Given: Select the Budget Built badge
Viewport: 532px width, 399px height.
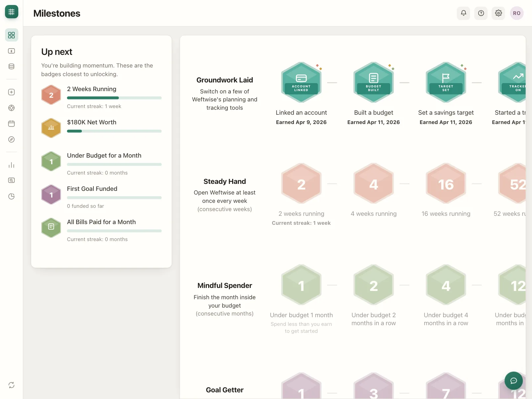Looking at the screenshot, I should (374, 82).
